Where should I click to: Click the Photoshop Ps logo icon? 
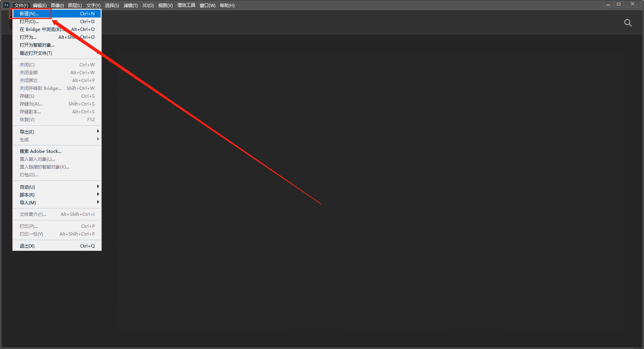(x=6, y=5)
